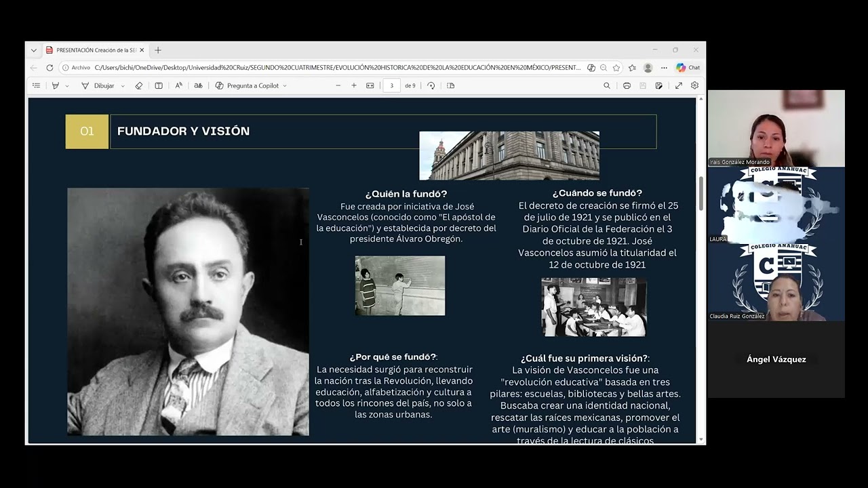Click the ¿Por qué se fundó? heading

point(393,357)
